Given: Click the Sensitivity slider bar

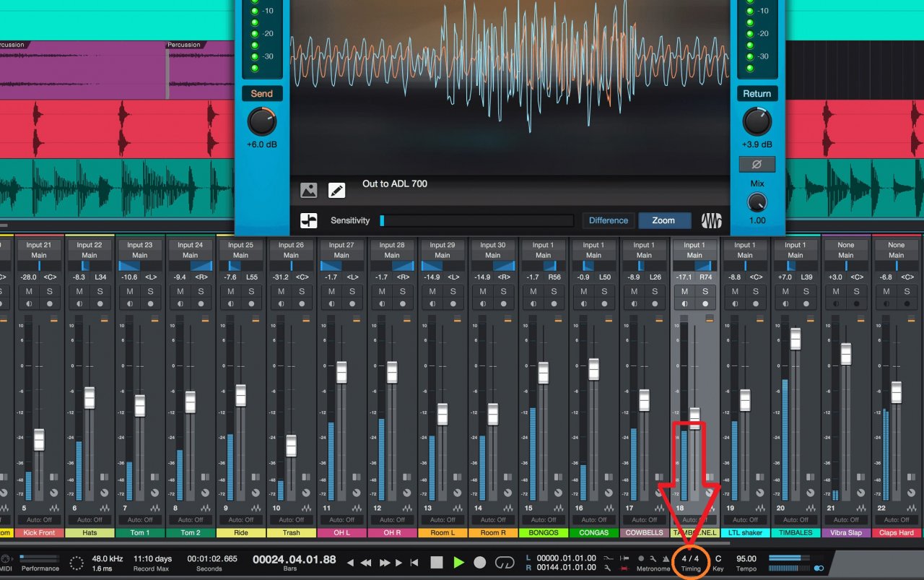Looking at the screenshot, I should (x=476, y=220).
